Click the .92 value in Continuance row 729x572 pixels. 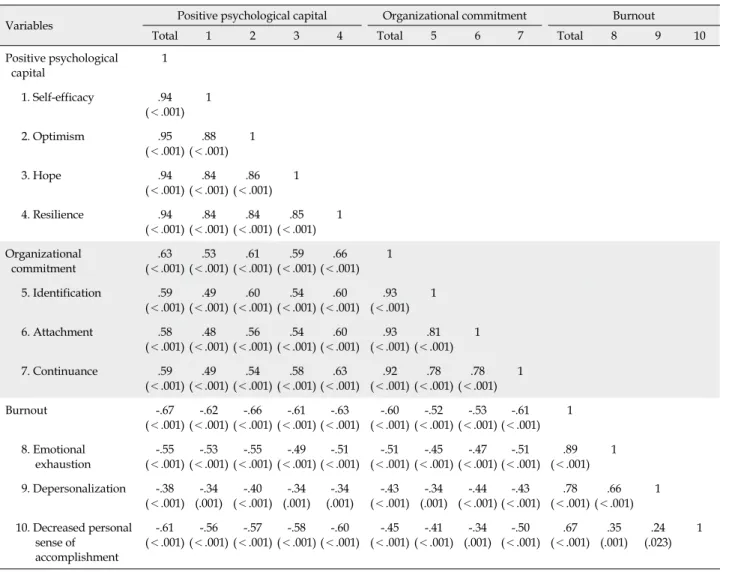click(x=390, y=371)
